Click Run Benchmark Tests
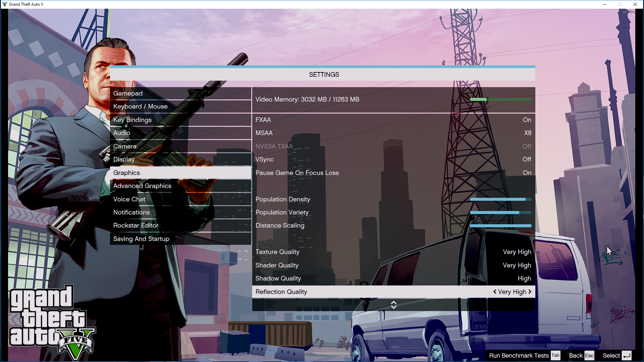 tap(519, 356)
